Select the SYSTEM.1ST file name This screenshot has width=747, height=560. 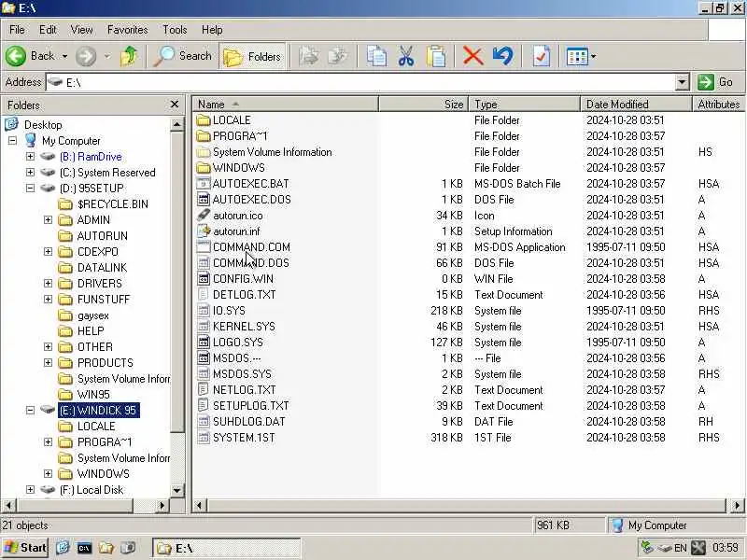tap(244, 437)
